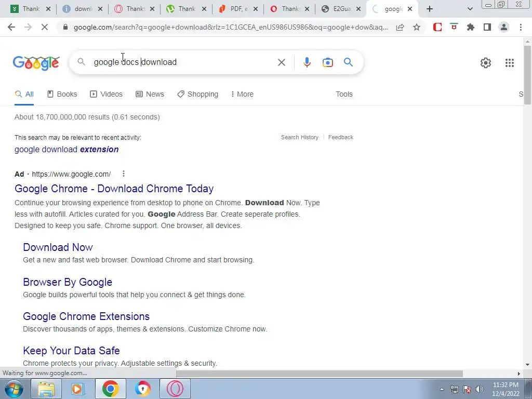The width and height of the screenshot is (532, 399).
Task: Open the Extensions puzzle piece menu
Action: [x=471, y=27]
